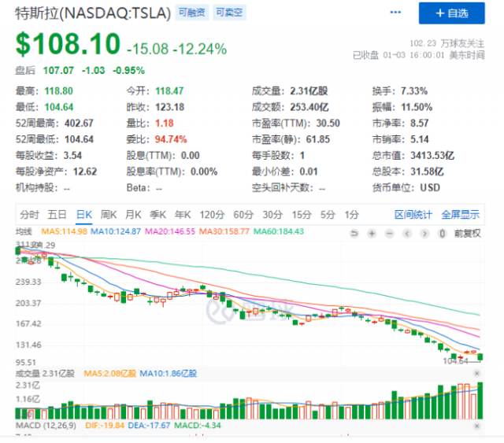
Task: Click the 换手 value 7.33%
Action: tap(414, 91)
